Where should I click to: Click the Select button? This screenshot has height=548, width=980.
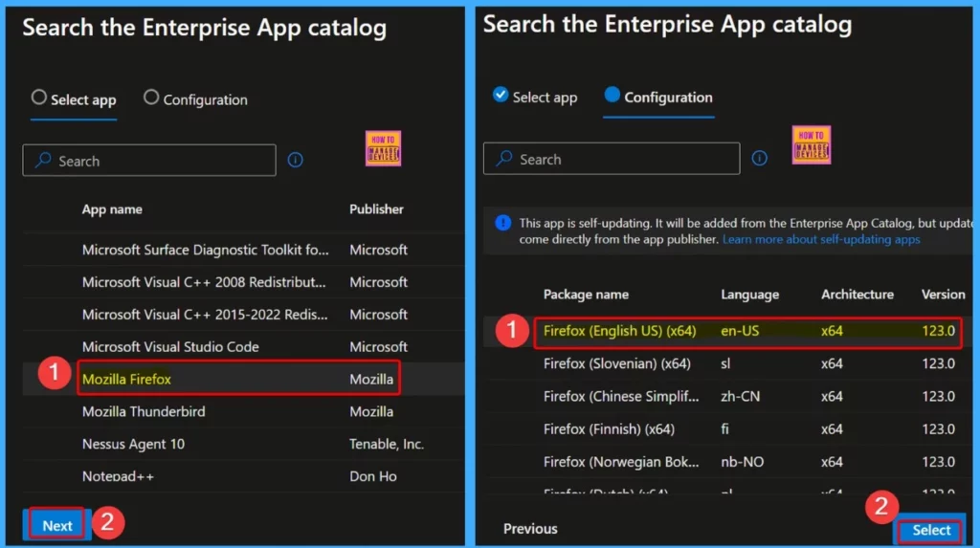tap(931, 531)
